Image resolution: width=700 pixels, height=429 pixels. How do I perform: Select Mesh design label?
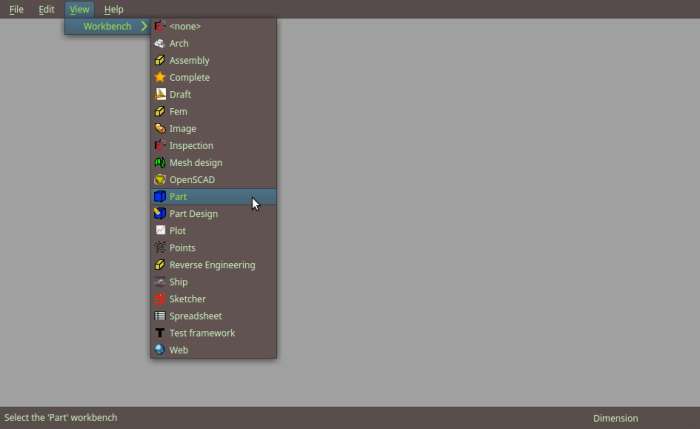pyautogui.click(x=196, y=162)
